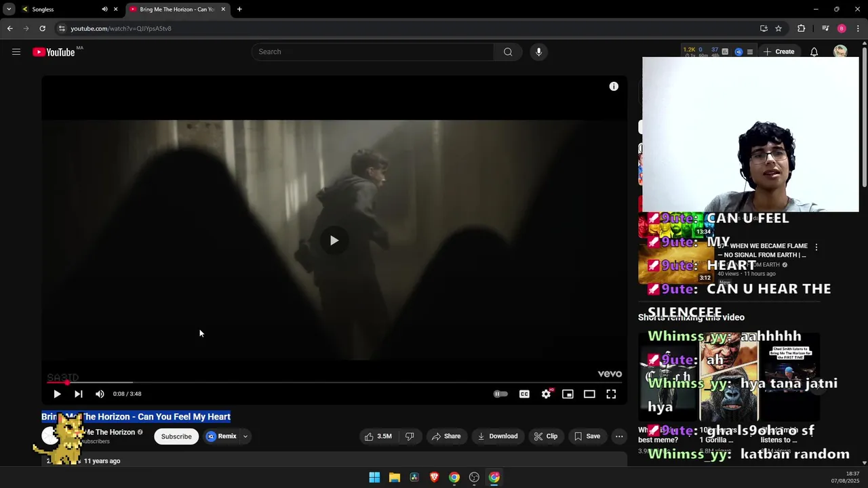Go back to previous page
This screenshot has height=488, width=868.
coord(9,28)
